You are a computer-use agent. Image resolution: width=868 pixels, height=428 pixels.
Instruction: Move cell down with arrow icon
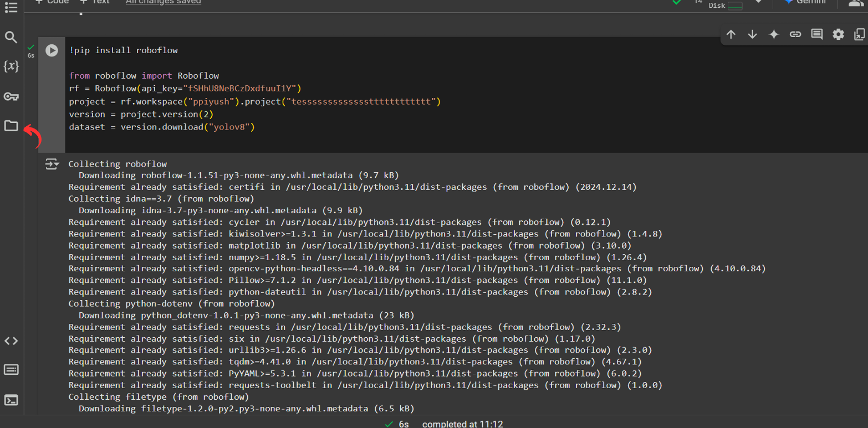coord(752,34)
